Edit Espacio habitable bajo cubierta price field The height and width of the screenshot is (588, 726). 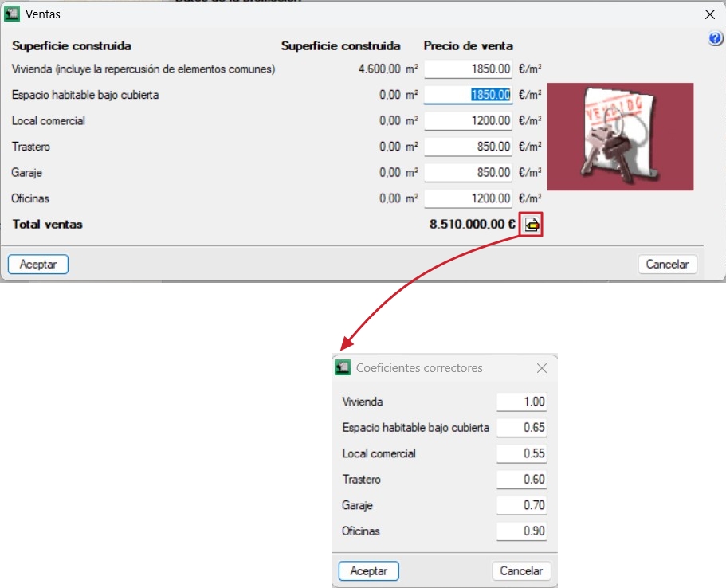tap(468, 95)
